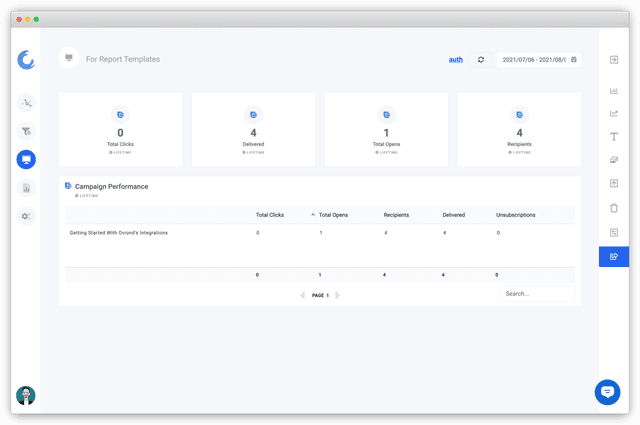Open the date range field 2021/07/06 - 2021/08
This screenshot has height=425, width=640.
click(539, 60)
